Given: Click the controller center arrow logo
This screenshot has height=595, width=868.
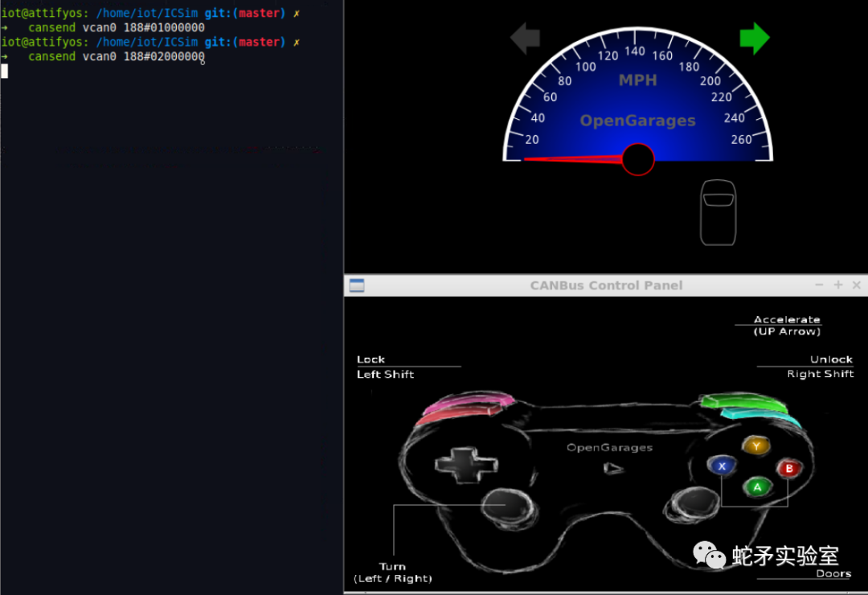Looking at the screenshot, I should [613, 469].
